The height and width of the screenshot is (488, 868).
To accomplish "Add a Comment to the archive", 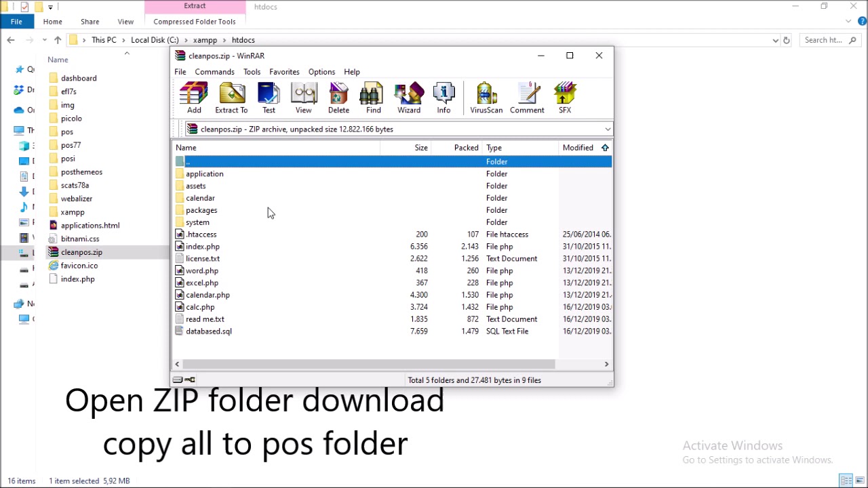I will coord(527,98).
